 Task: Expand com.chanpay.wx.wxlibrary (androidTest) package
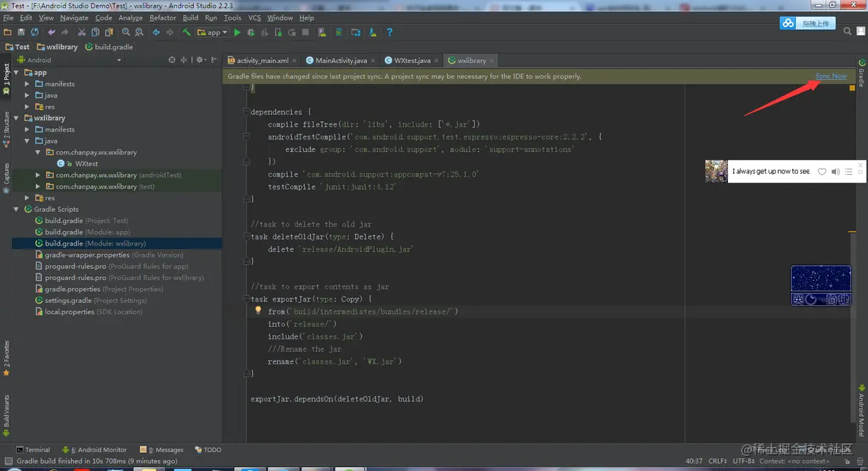coord(38,175)
